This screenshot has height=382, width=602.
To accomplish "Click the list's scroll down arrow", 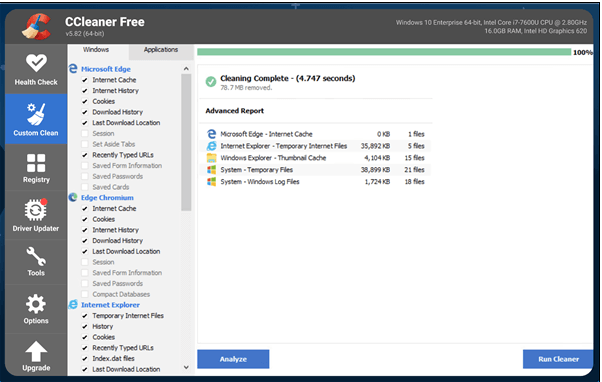I will 186,367.
